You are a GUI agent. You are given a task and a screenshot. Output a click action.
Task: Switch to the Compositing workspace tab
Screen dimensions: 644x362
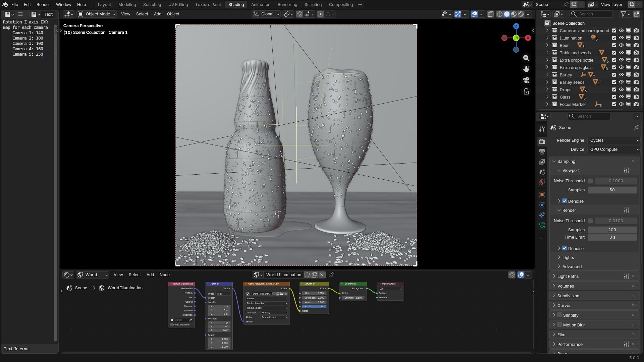click(340, 5)
